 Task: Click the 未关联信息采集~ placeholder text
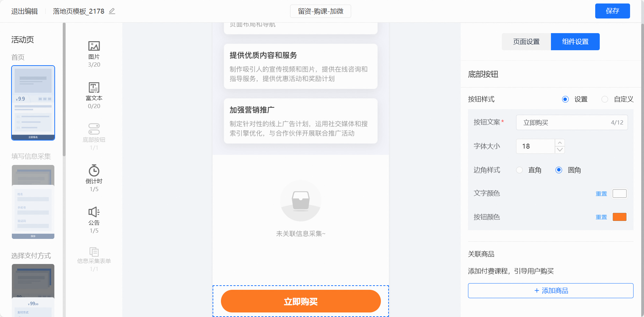point(301,234)
